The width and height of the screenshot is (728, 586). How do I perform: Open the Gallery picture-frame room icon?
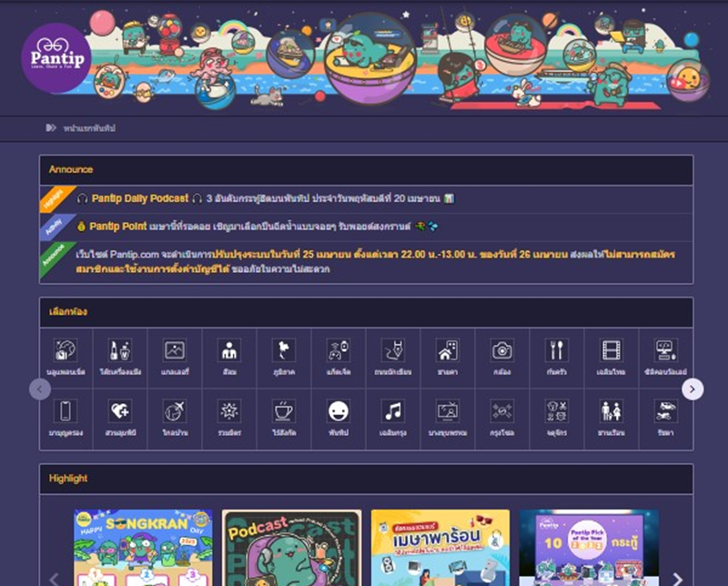[x=175, y=350]
